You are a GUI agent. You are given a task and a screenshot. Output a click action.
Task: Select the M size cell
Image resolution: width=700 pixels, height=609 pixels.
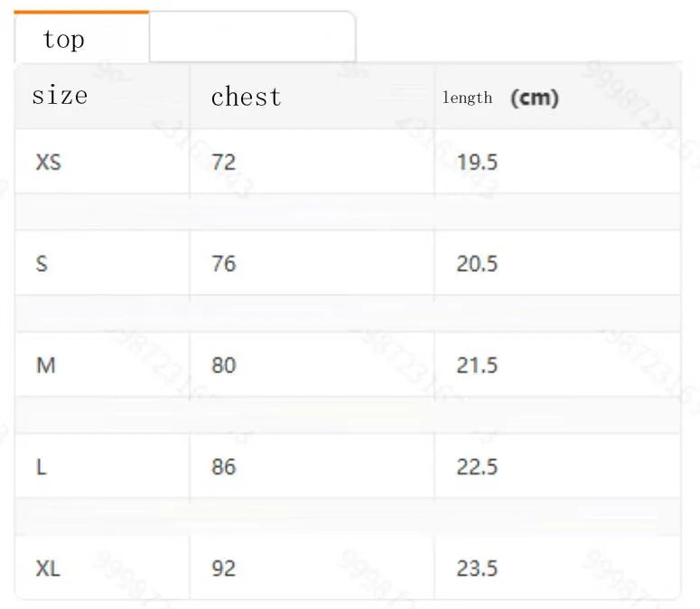click(45, 365)
